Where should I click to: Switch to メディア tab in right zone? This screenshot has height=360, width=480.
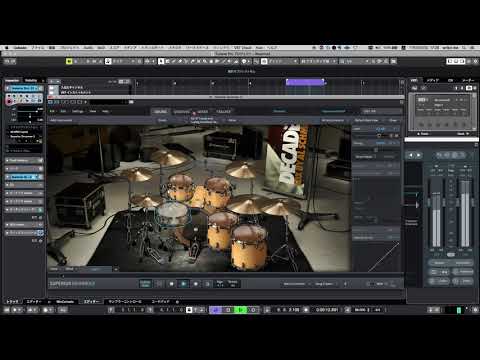pos(433,80)
